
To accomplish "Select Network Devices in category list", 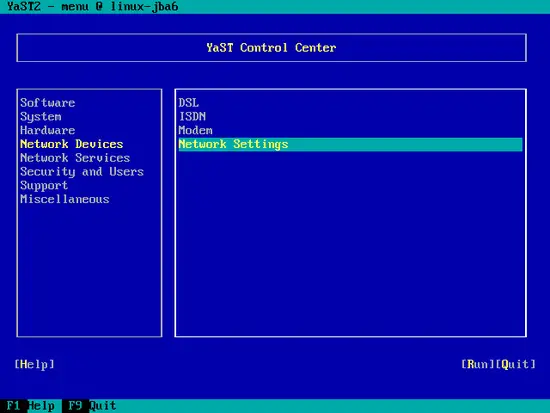I will pos(72,144).
